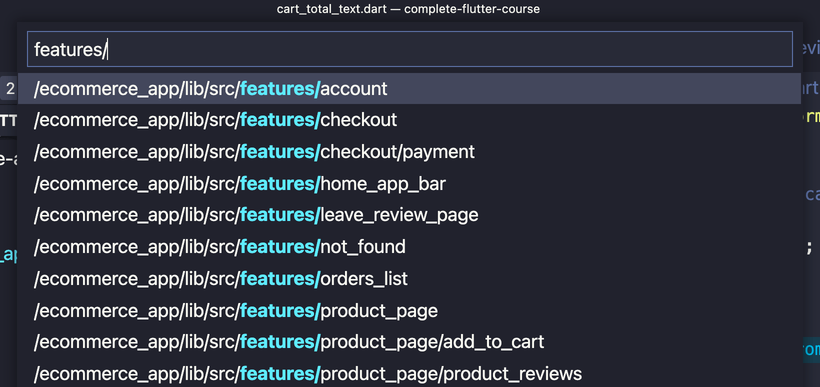This screenshot has height=387, width=820.
Task: Select the features/orders_list result
Action: 409,279
